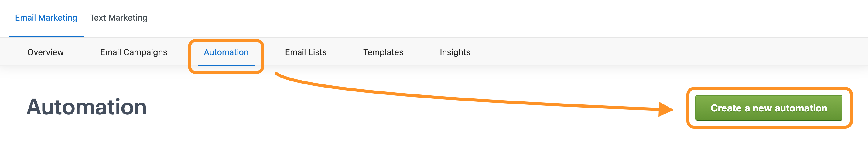Click the green Create a new automation button

point(769,108)
